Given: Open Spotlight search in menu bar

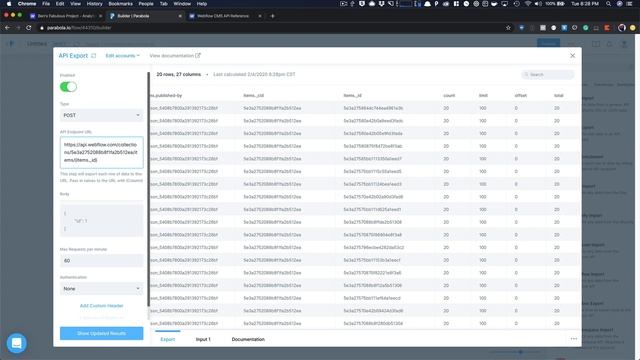Looking at the screenshot, I should [x=609, y=4].
